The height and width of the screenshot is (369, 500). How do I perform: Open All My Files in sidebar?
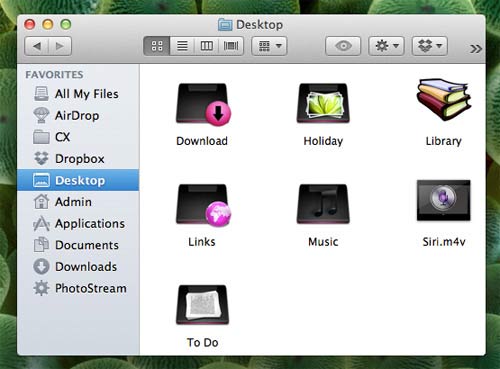[x=78, y=94]
